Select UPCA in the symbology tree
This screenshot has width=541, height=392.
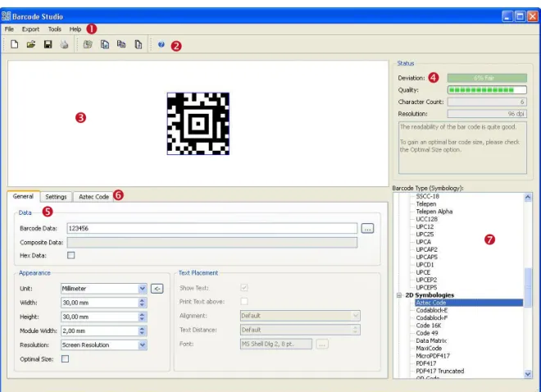(x=423, y=242)
